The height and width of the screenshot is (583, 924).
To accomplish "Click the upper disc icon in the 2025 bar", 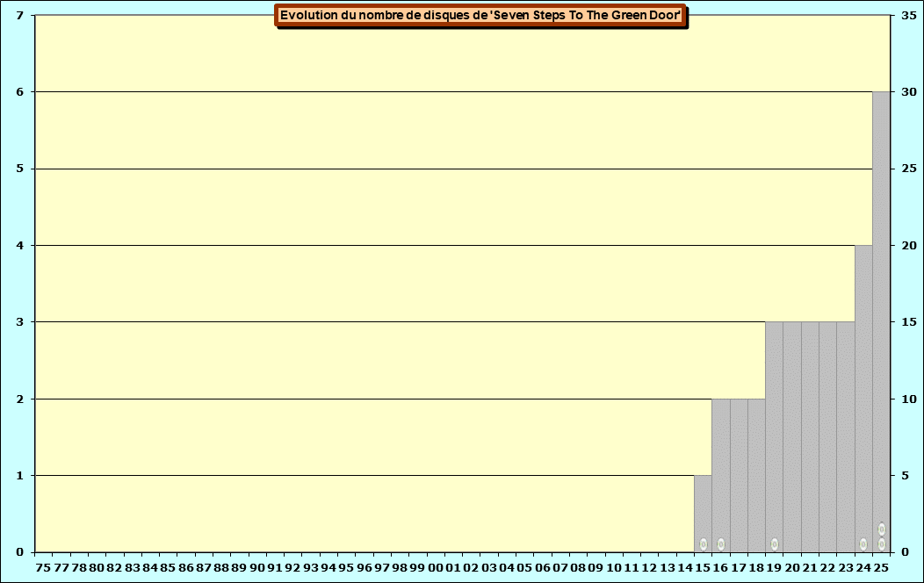I will (881, 529).
